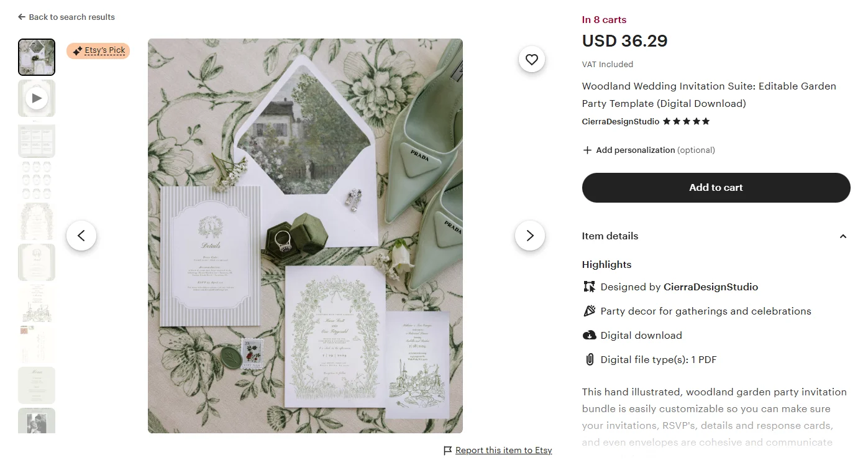Expand Add personalization option
This screenshot has height=460, width=868.
635,150
